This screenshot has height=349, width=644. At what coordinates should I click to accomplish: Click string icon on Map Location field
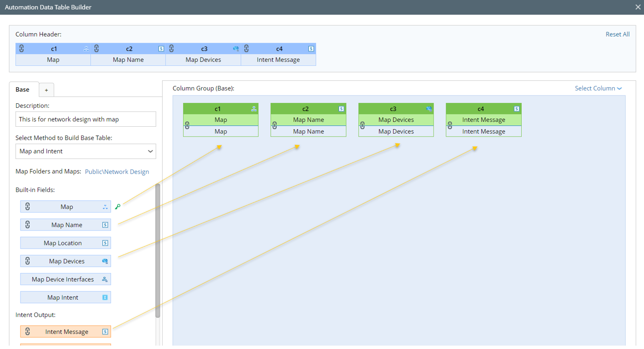pyautogui.click(x=105, y=243)
